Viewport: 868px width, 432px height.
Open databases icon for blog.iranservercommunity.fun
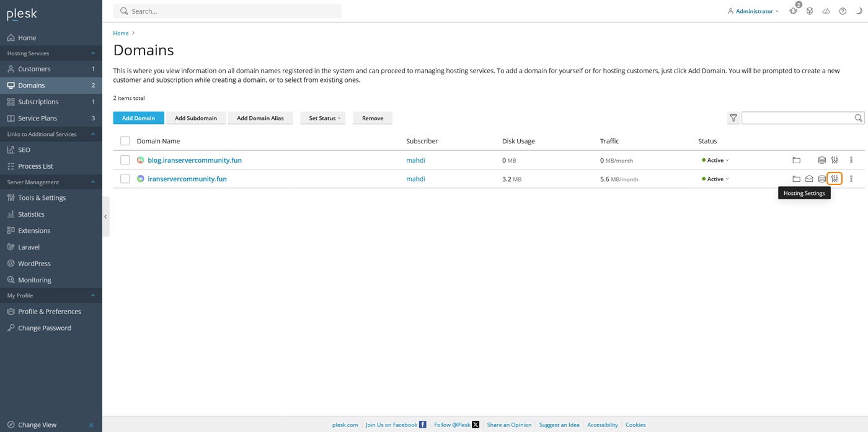click(x=821, y=160)
